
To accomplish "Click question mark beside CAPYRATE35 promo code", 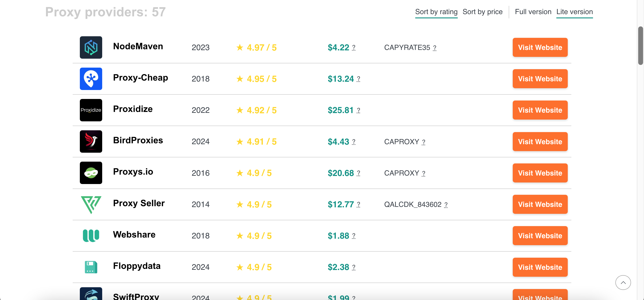I will [434, 47].
